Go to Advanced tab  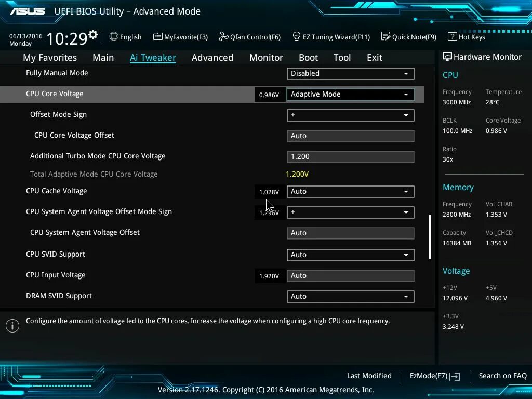212,58
